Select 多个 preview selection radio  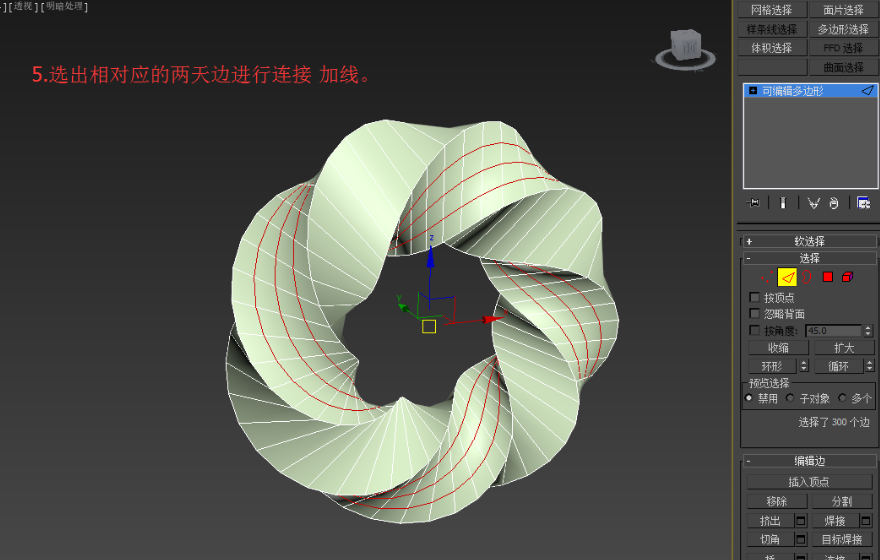[842, 398]
